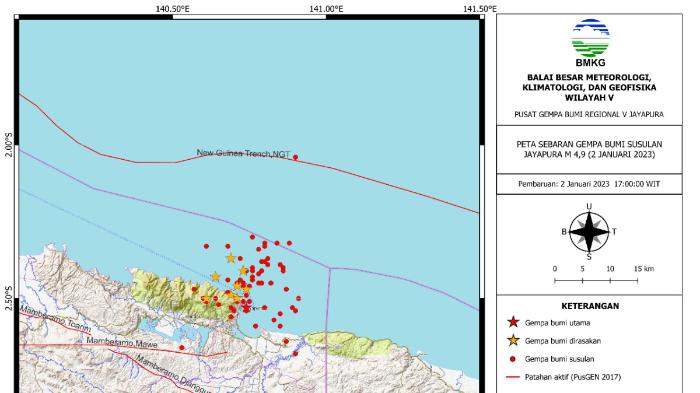The height and width of the screenshot is (393, 700).
Task: Click the 'BALAI BESAR METEOROLOGI' heading
Action: tap(589, 77)
